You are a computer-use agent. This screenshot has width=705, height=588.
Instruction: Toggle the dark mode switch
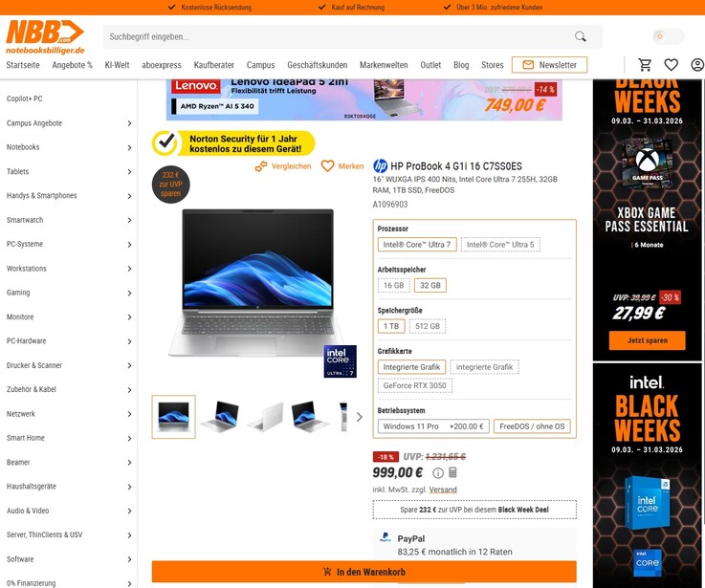(x=669, y=36)
